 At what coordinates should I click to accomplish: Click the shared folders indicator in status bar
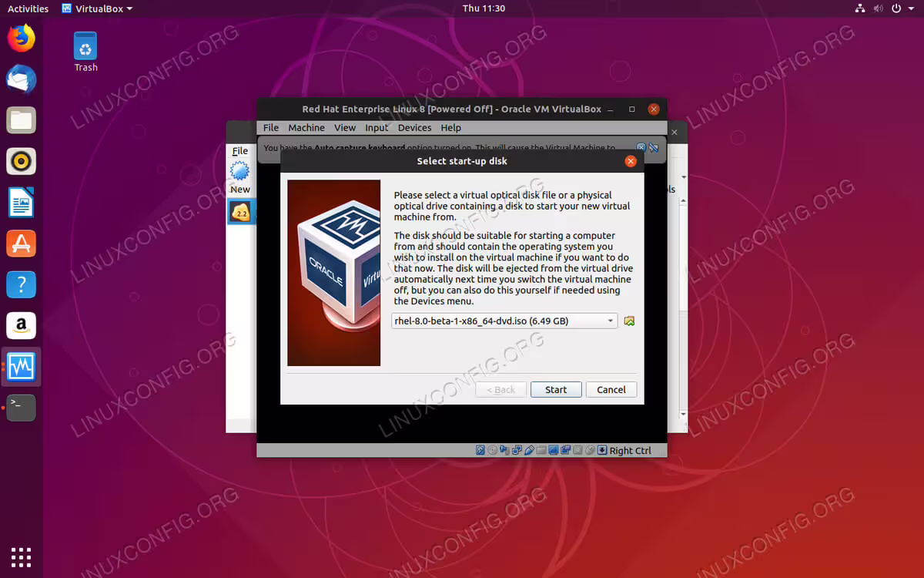[541, 450]
